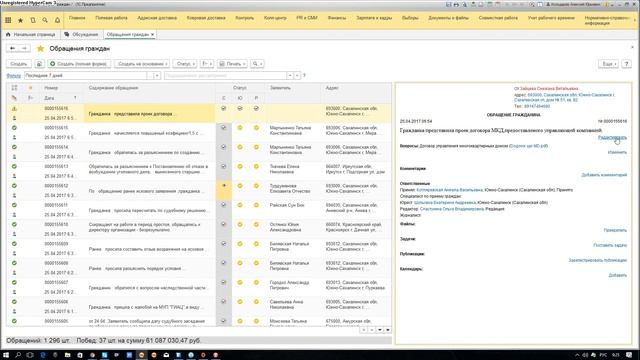Toggle С status on Райская Сун Бок row
Viewport: 640px width, 360px height.
click(224, 205)
